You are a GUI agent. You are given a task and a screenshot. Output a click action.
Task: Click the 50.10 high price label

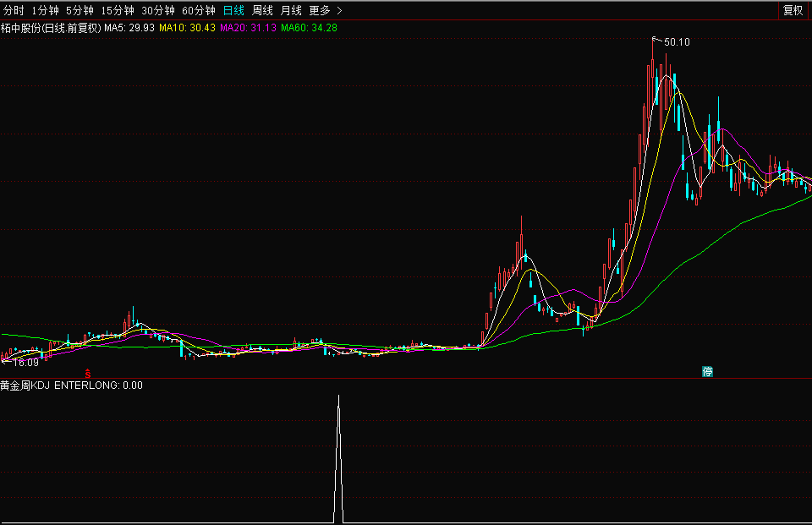(x=677, y=42)
